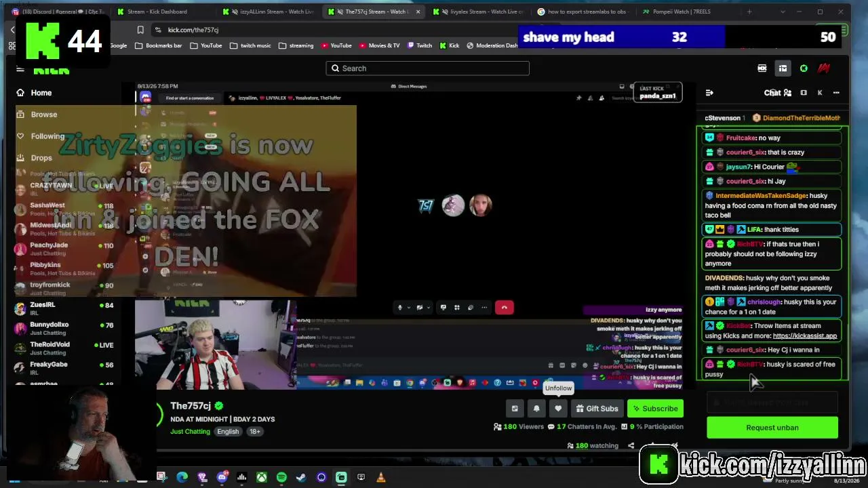Open the streaming bookmarks folder
Viewport: 868px width, 488px height.
click(x=296, y=45)
